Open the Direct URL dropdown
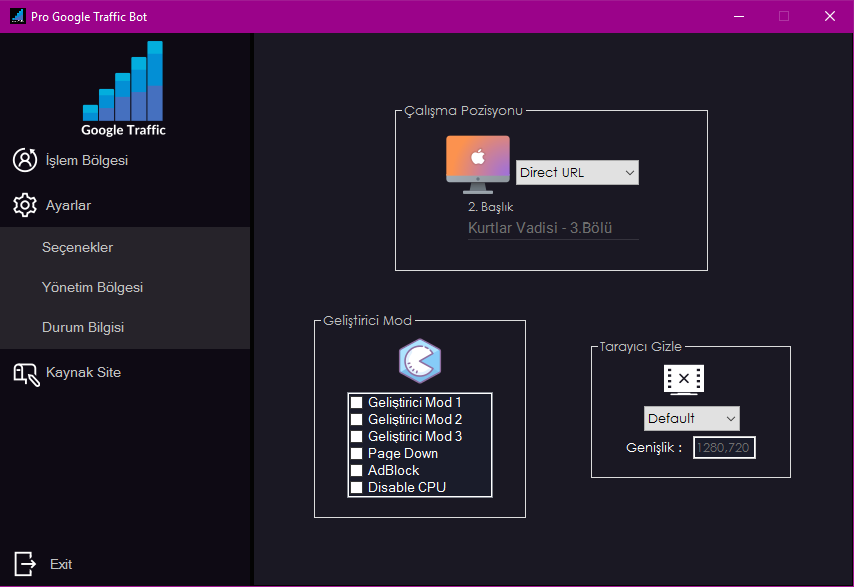This screenshot has width=854, height=587. point(577,173)
